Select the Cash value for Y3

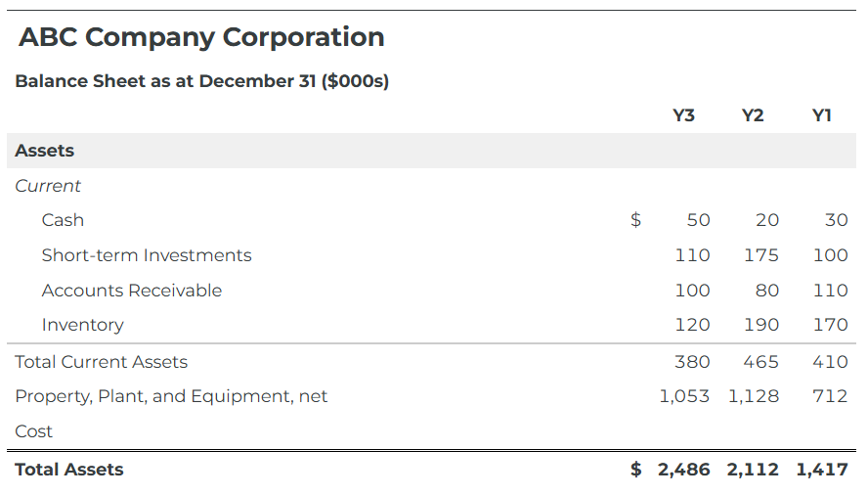pos(698,220)
